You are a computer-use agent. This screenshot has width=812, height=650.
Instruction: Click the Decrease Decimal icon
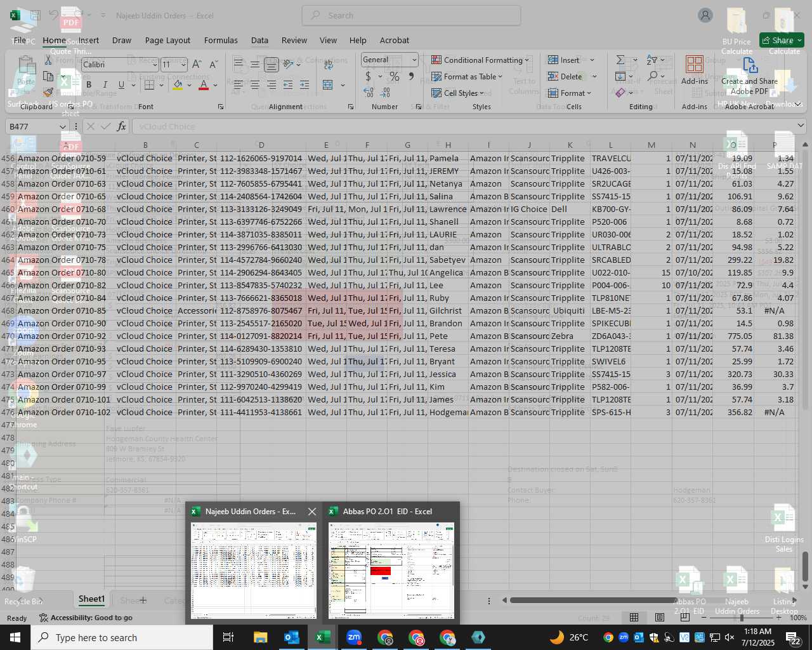pyautogui.click(x=386, y=93)
